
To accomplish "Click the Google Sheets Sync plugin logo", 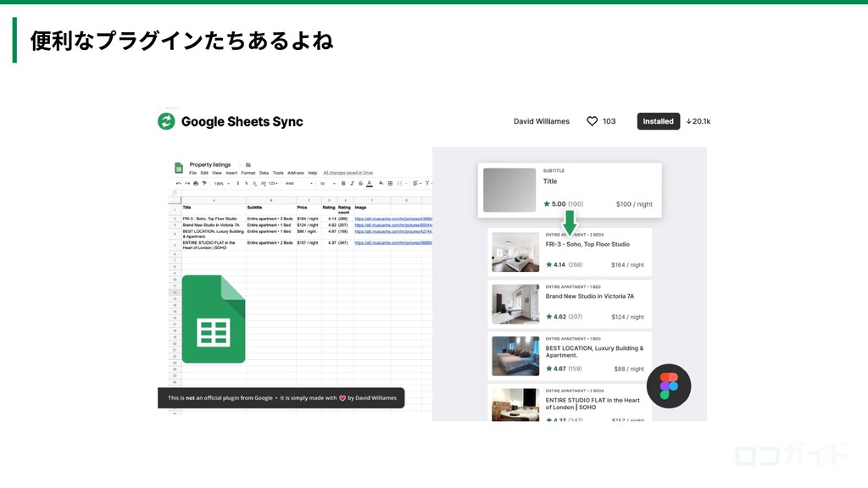I will pos(166,121).
